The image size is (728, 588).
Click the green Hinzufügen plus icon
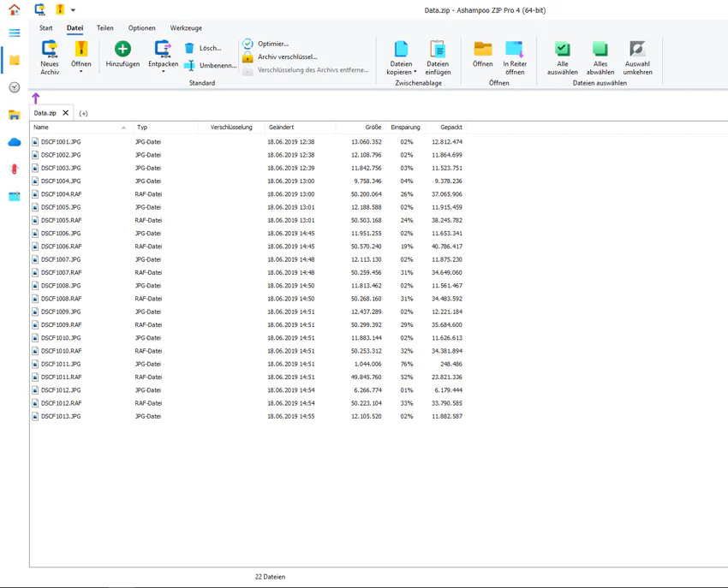(122, 49)
